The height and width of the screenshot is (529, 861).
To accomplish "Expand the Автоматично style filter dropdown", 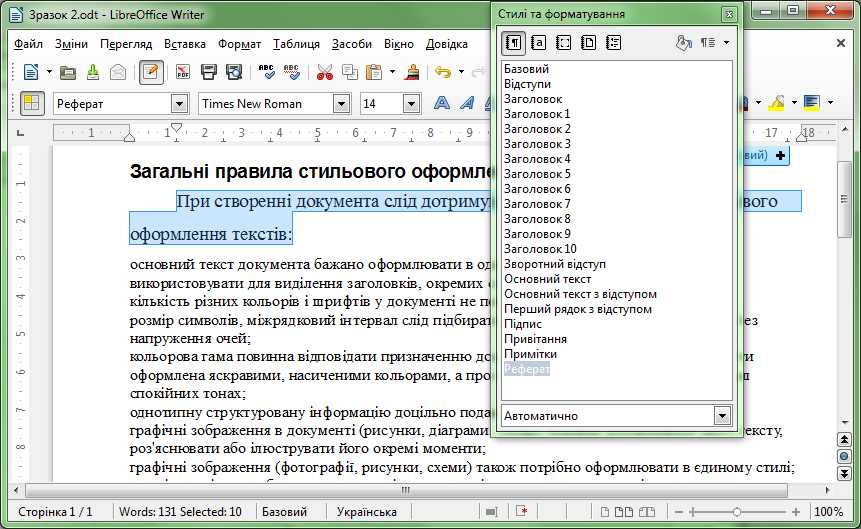I will 722,416.
